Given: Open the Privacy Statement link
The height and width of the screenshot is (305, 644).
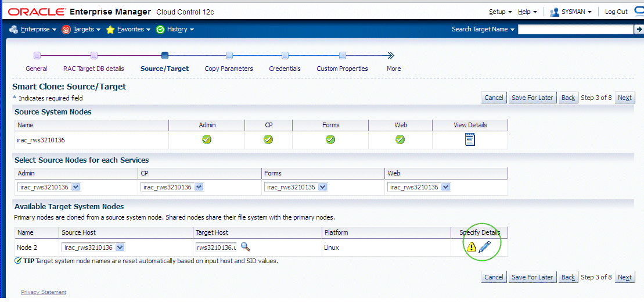Looking at the screenshot, I should [x=44, y=292].
